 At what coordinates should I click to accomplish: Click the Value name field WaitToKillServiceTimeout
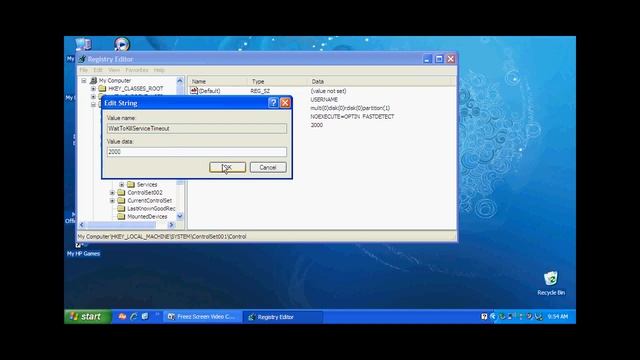coord(197,129)
